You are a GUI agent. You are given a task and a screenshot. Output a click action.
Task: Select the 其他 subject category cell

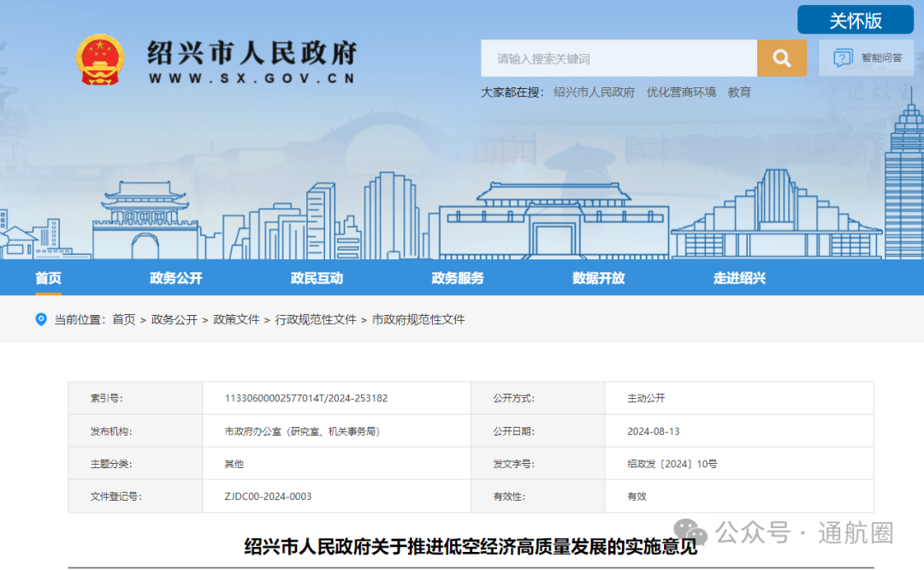[336, 464]
